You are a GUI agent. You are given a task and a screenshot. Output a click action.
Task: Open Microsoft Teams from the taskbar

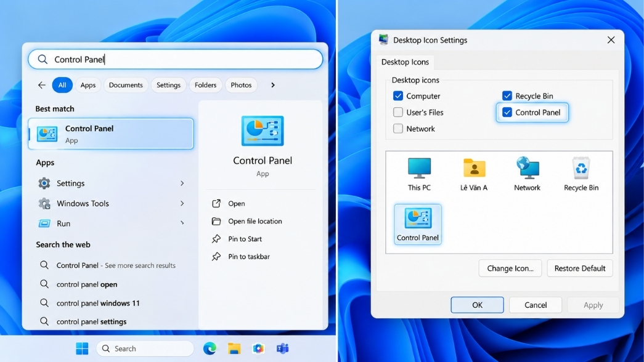pyautogui.click(x=283, y=348)
